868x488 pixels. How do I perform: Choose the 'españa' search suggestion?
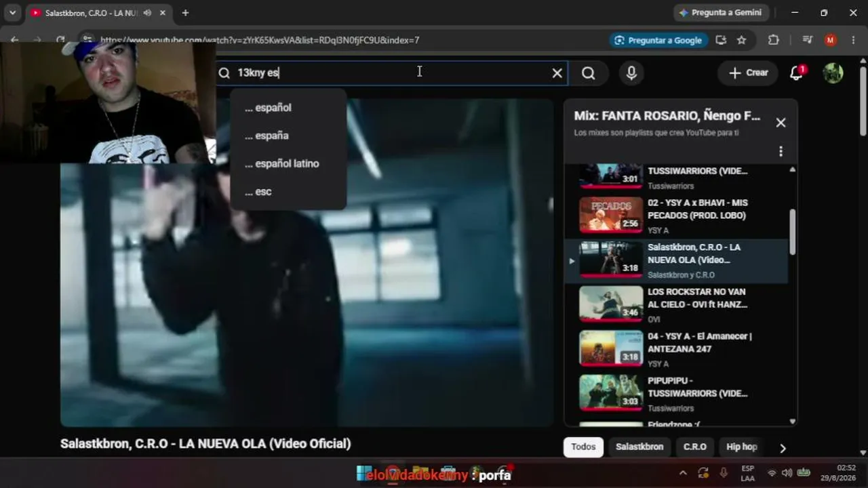pyautogui.click(x=288, y=136)
